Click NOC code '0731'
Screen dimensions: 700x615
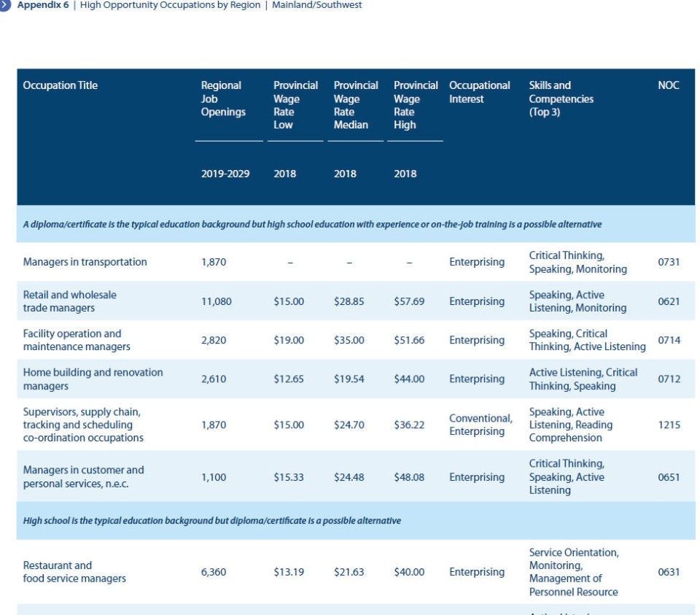coord(669,262)
